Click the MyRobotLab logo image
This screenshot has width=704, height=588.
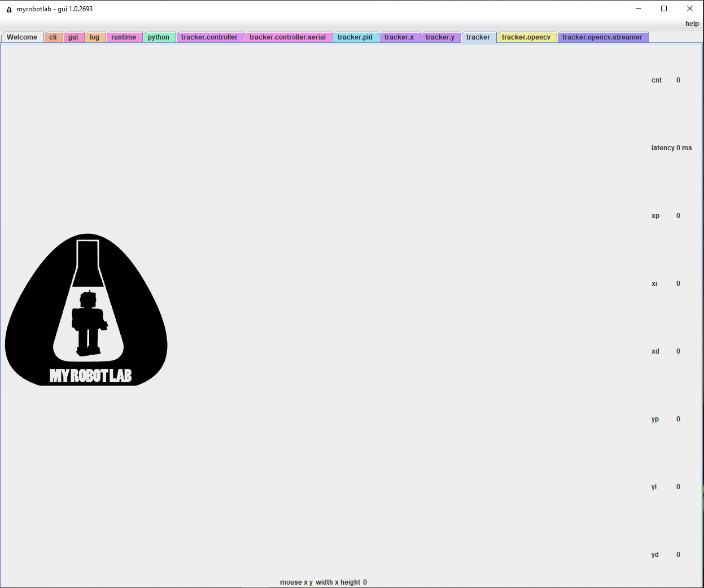pyautogui.click(x=86, y=310)
